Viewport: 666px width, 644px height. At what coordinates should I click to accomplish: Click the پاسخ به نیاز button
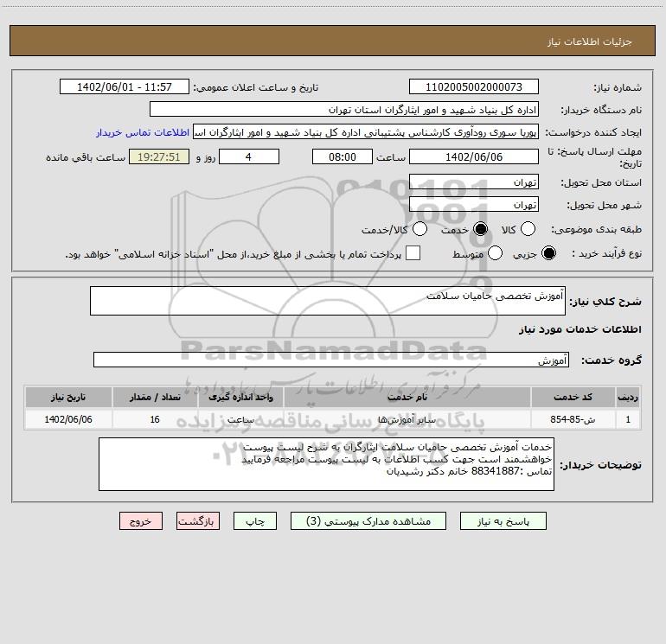pyautogui.click(x=503, y=521)
